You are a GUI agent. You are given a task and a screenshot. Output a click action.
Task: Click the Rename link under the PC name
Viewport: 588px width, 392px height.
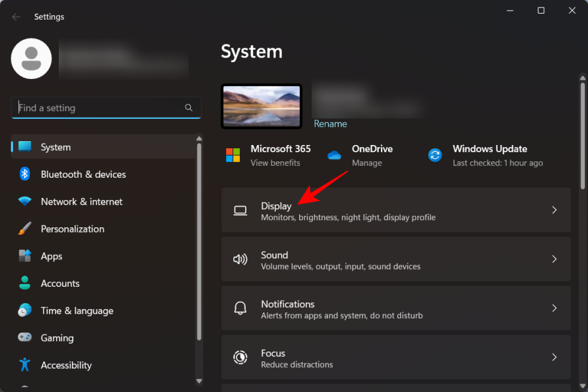(x=331, y=123)
